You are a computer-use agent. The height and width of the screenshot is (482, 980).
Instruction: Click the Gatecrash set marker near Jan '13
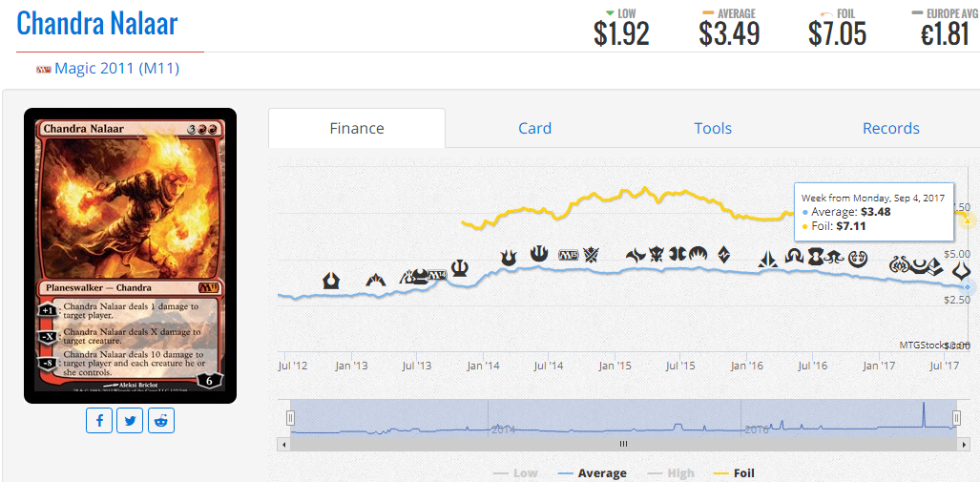pyautogui.click(x=376, y=280)
